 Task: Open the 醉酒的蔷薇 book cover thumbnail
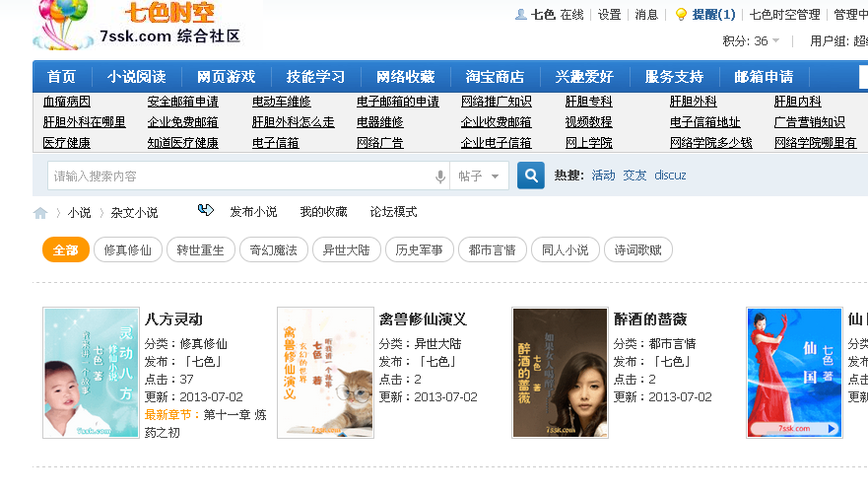(560, 373)
